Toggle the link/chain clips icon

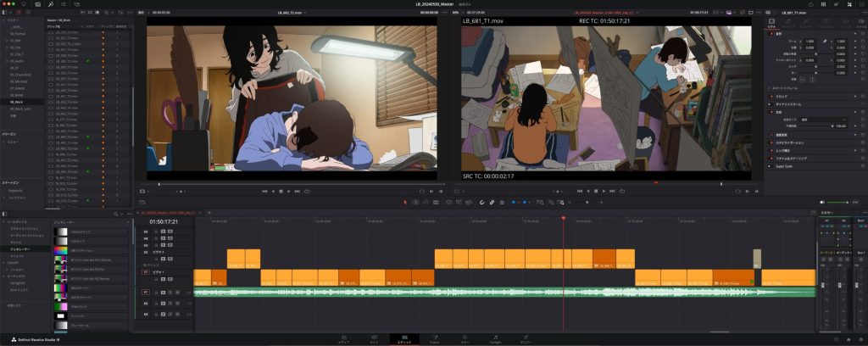[492, 202]
